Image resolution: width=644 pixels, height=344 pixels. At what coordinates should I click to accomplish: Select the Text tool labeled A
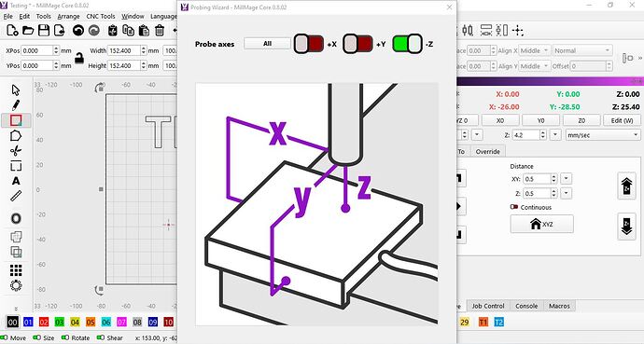(x=16, y=181)
